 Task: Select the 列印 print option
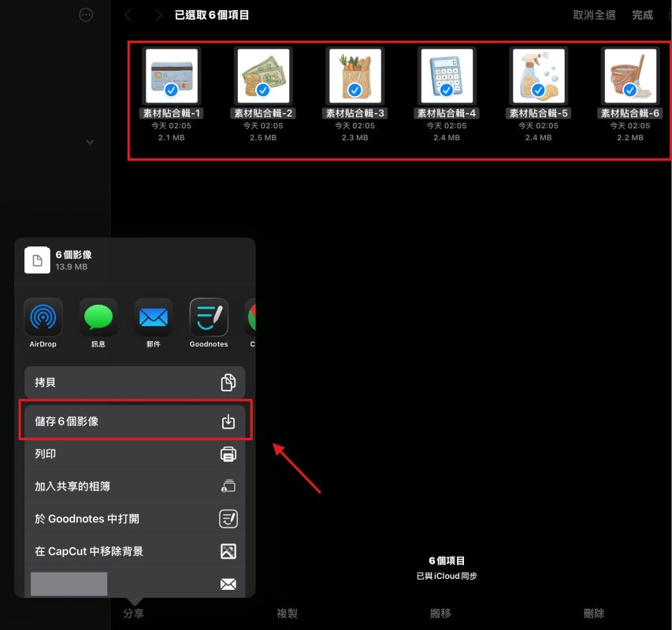(x=135, y=454)
